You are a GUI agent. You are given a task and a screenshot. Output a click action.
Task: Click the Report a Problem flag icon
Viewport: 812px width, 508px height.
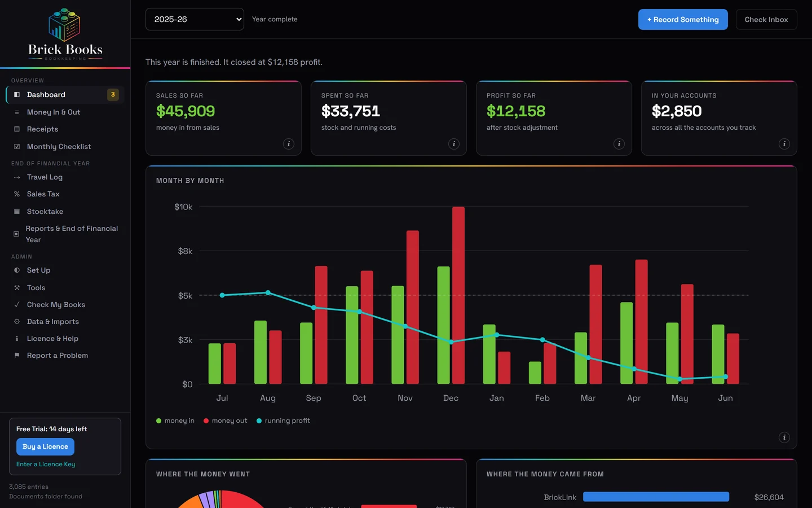(17, 356)
